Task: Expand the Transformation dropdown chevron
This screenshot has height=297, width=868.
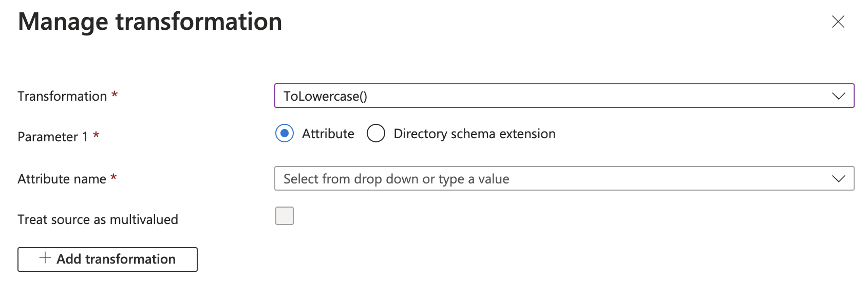Action: (838, 96)
